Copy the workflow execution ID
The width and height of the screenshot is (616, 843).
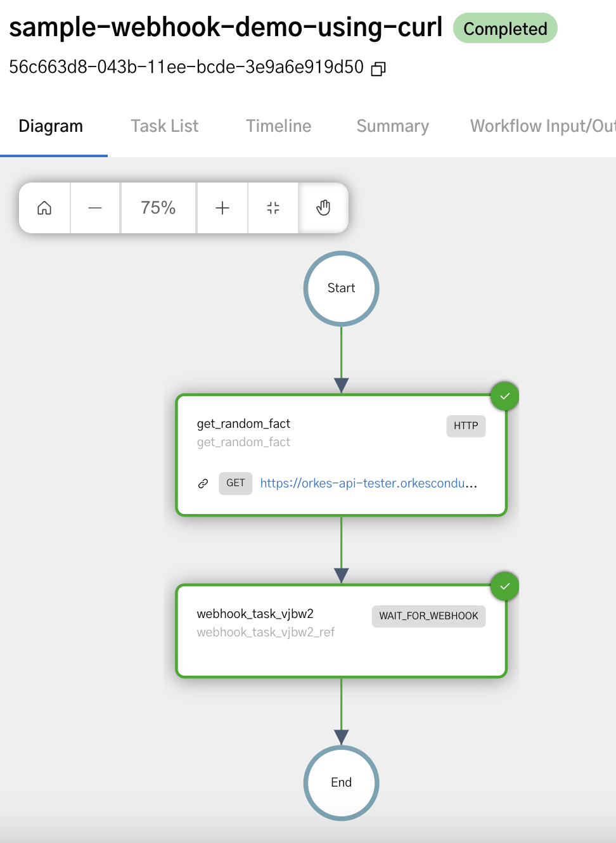378,68
